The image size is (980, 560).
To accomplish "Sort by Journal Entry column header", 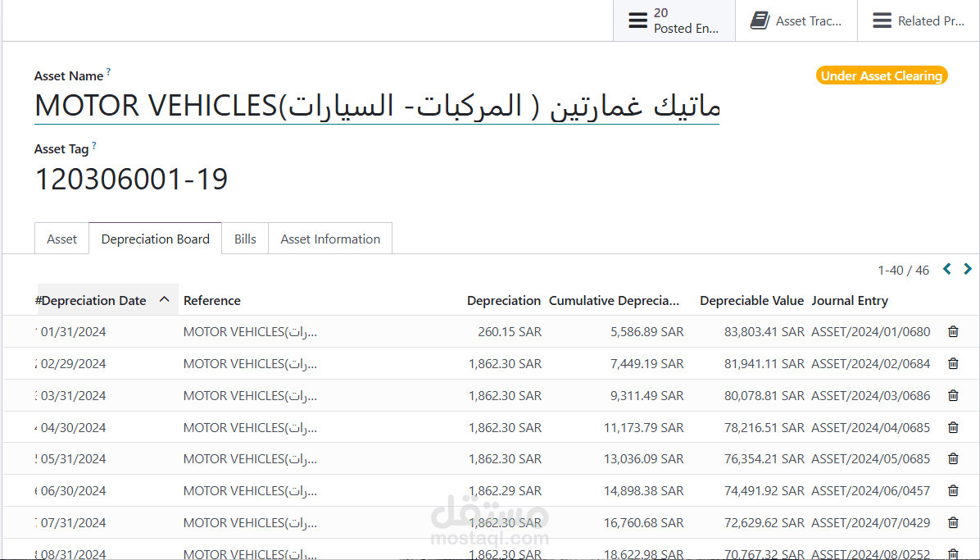I will click(x=850, y=300).
